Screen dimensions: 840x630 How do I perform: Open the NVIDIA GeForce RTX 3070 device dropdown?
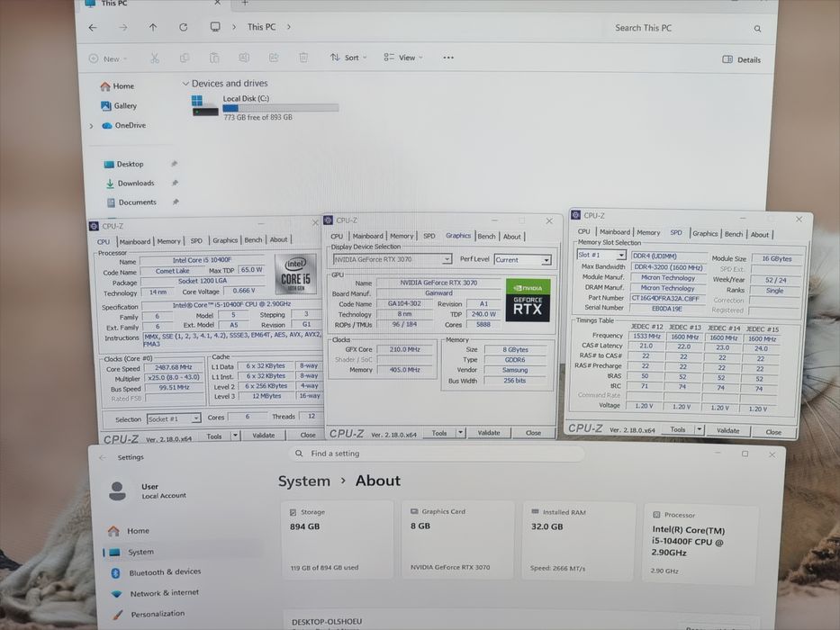tap(393, 259)
